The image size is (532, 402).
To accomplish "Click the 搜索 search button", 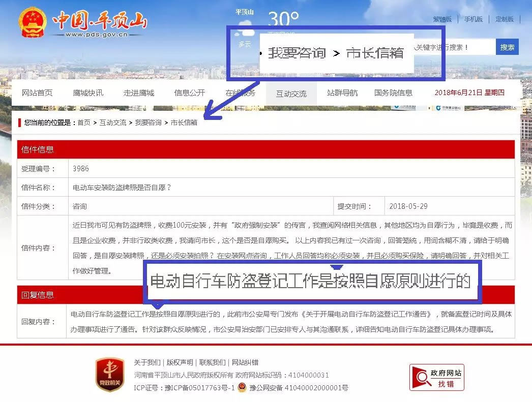I will pyautogui.click(x=507, y=46).
